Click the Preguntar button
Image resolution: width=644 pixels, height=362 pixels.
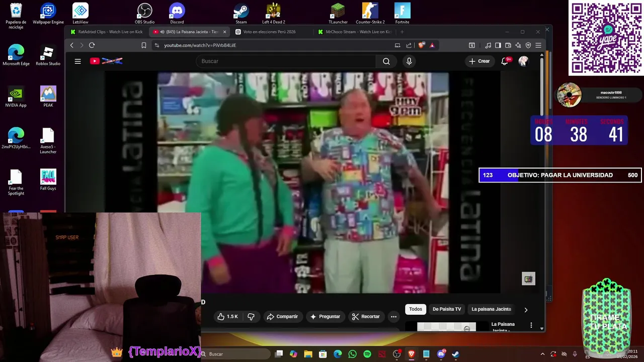(x=325, y=317)
